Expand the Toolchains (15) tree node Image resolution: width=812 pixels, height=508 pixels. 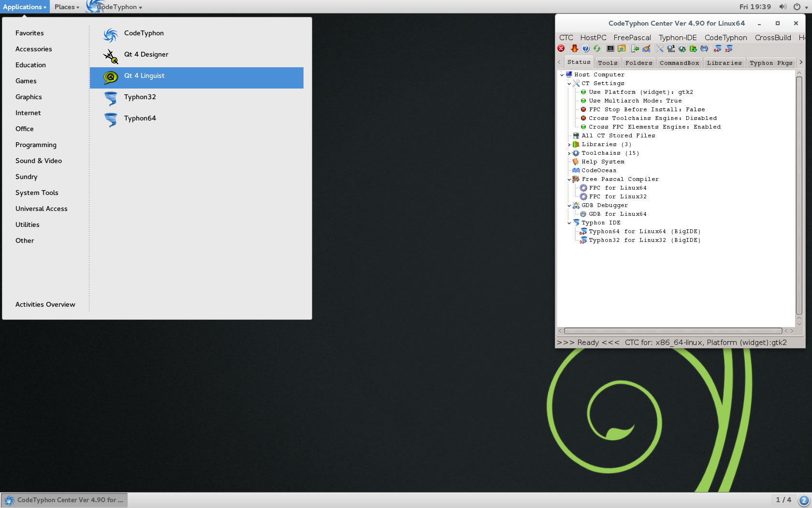[x=569, y=153]
